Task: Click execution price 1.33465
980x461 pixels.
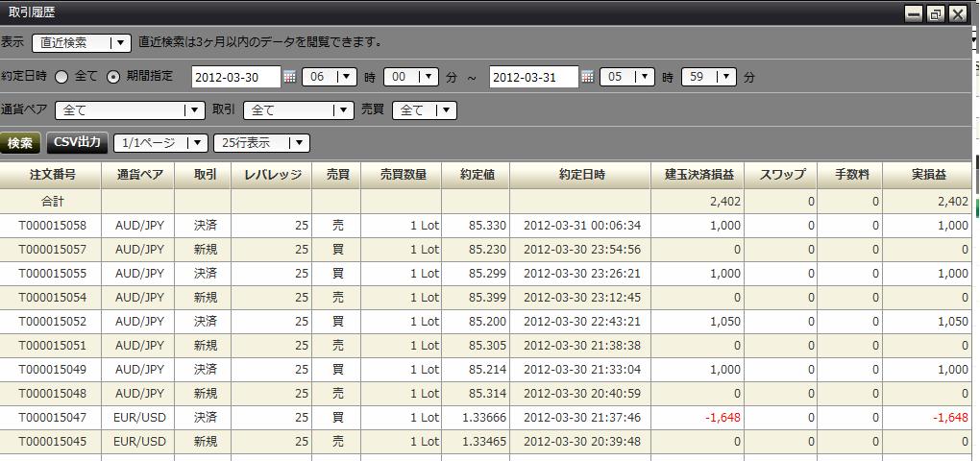Action: (x=483, y=441)
